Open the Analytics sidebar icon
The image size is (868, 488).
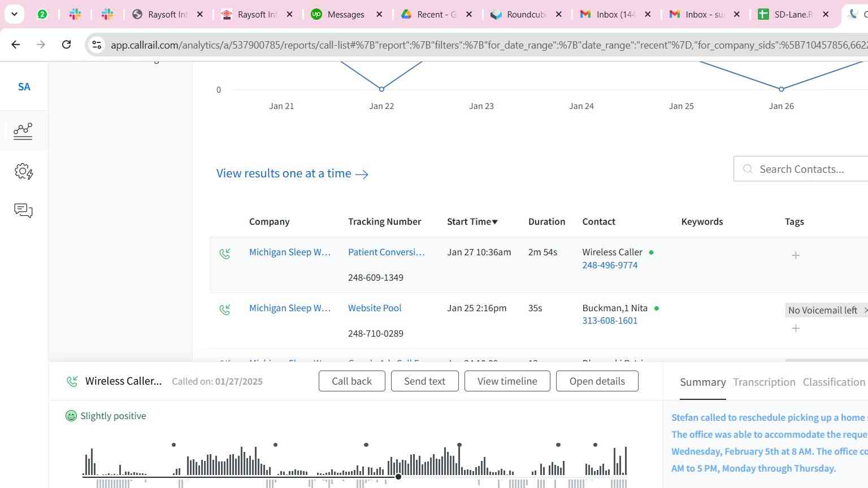(x=23, y=132)
